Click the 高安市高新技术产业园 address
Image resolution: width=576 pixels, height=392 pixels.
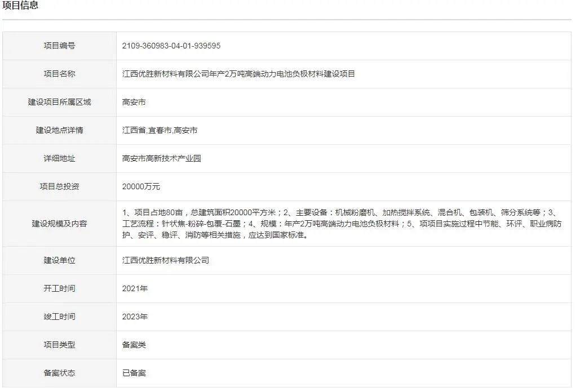pos(161,158)
